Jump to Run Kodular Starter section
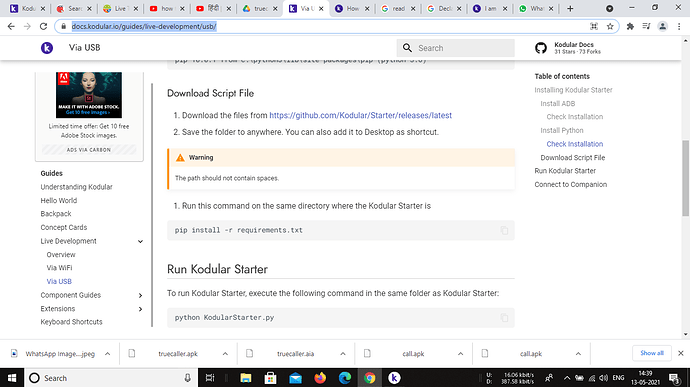The height and width of the screenshot is (387, 690). [x=565, y=171]
